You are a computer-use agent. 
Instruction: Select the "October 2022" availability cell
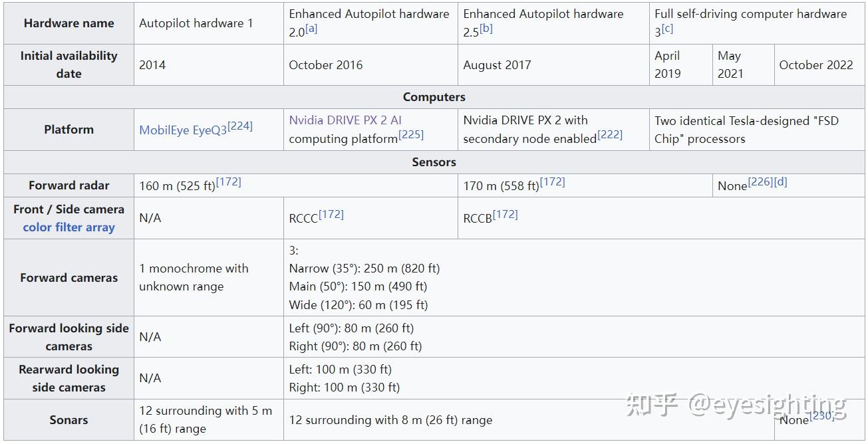pos(816,65)
